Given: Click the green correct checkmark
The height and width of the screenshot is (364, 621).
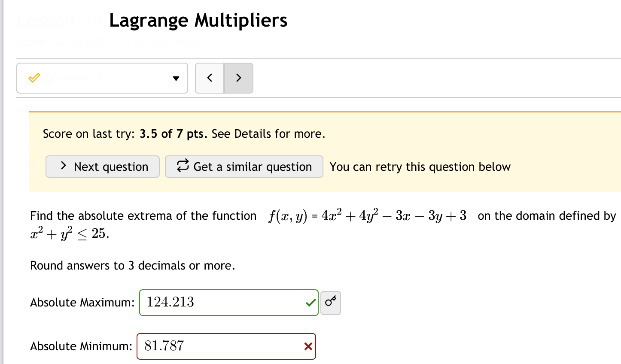Looking at the screenshot, I should point(310,303).
